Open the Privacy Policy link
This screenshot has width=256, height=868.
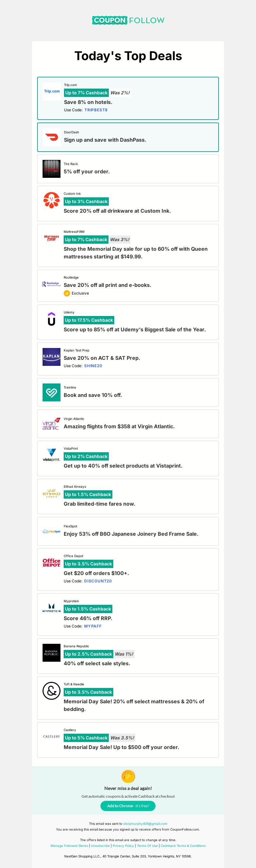(x=123, y=845)
